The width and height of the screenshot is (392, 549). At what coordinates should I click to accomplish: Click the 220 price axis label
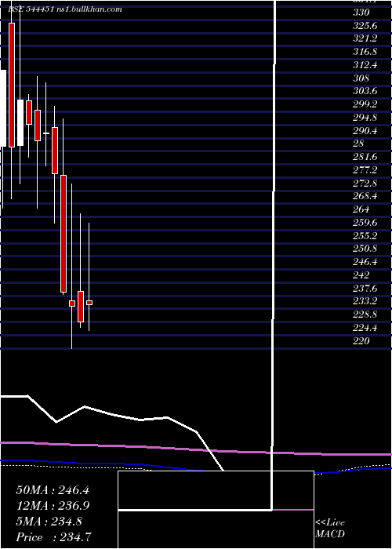pos(361,340)
